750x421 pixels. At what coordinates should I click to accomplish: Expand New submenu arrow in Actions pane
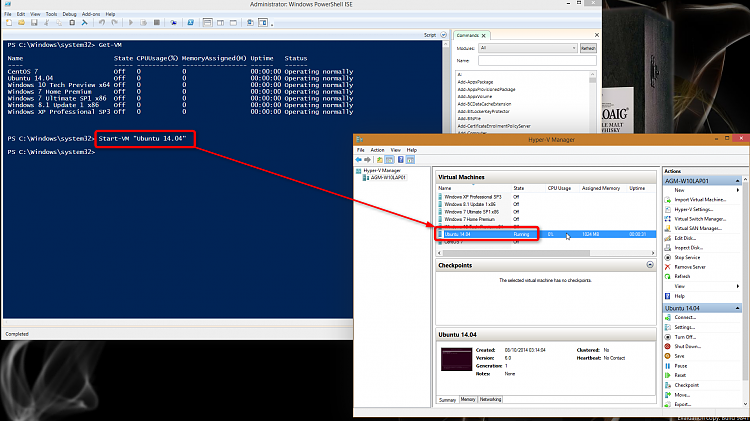coord(738,190)
